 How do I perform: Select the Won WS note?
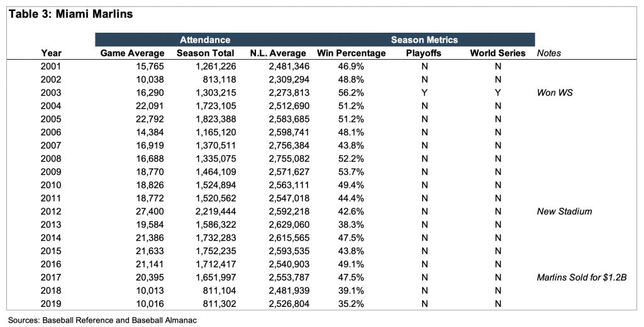coord(553,92)
